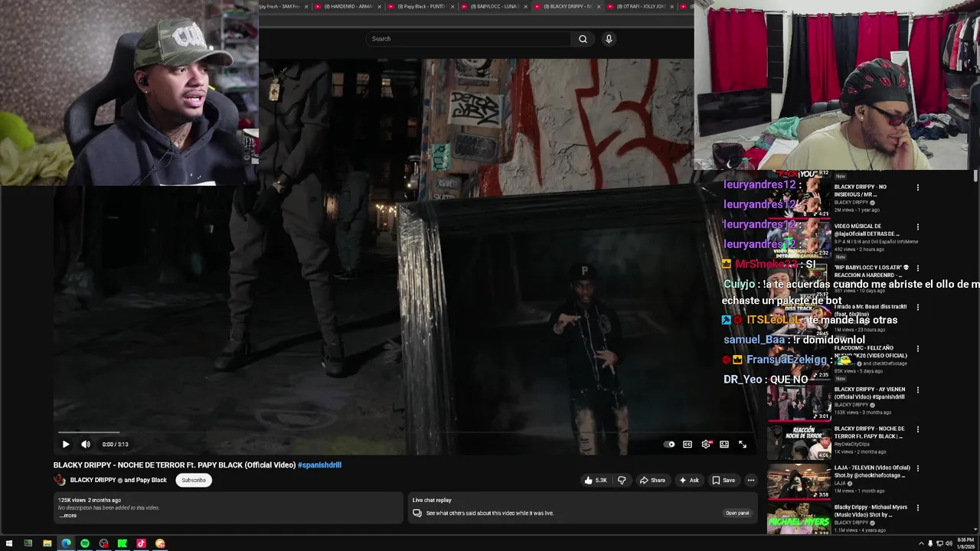980x551 pixels.
Task: Click the '125K views 2 months ago' text
Action: pyautogui.click(x=90, y=500)
